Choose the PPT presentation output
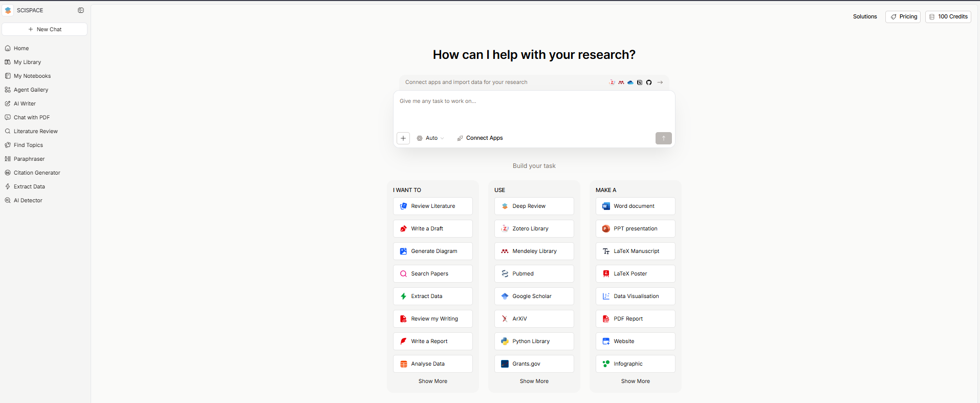 pos(635,229)
